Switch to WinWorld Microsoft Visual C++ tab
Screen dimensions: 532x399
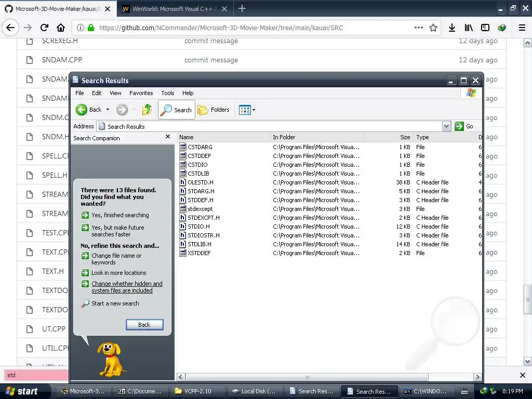(175, 9)
